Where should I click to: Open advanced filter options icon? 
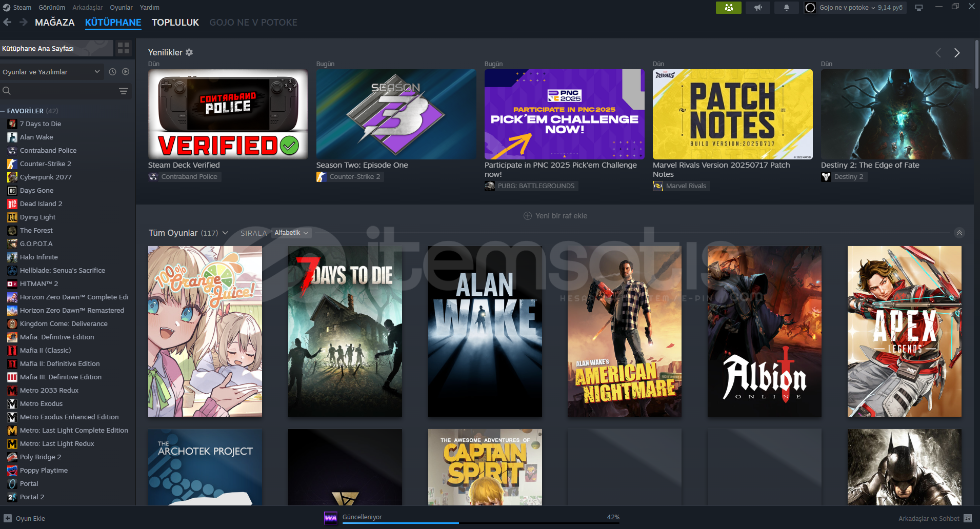[124, 91]
